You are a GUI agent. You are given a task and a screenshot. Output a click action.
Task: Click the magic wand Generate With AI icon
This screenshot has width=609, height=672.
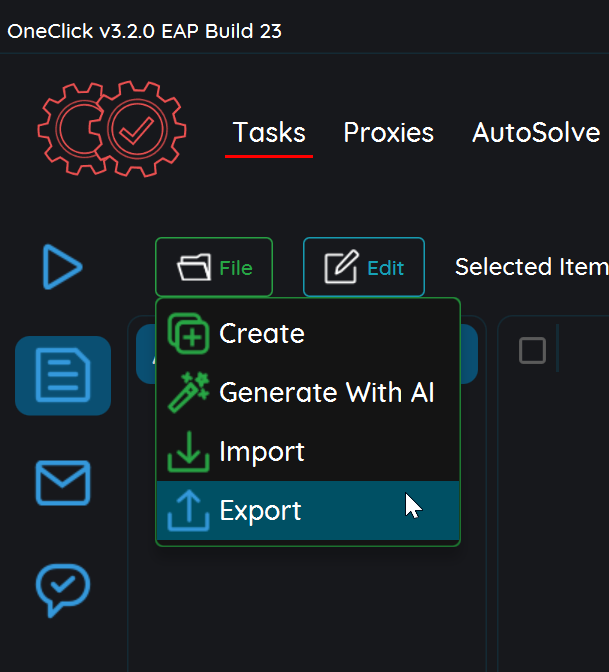[189, 392]
